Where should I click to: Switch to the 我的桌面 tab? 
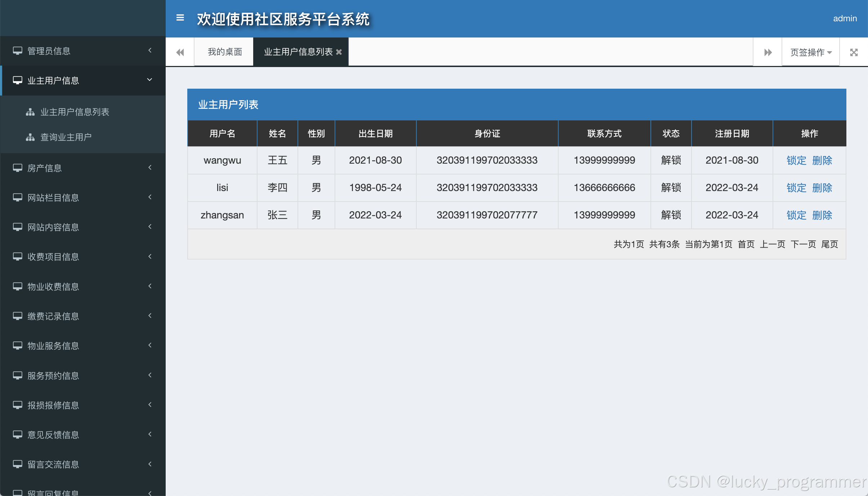225,52
